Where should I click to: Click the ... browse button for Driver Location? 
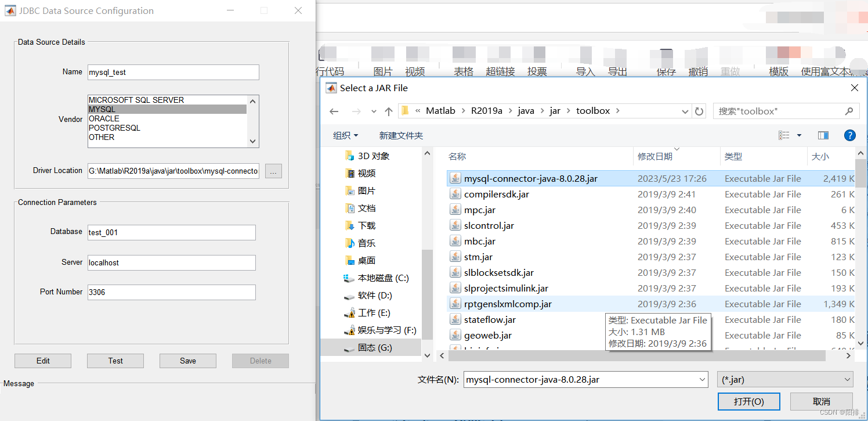(274, 171)
